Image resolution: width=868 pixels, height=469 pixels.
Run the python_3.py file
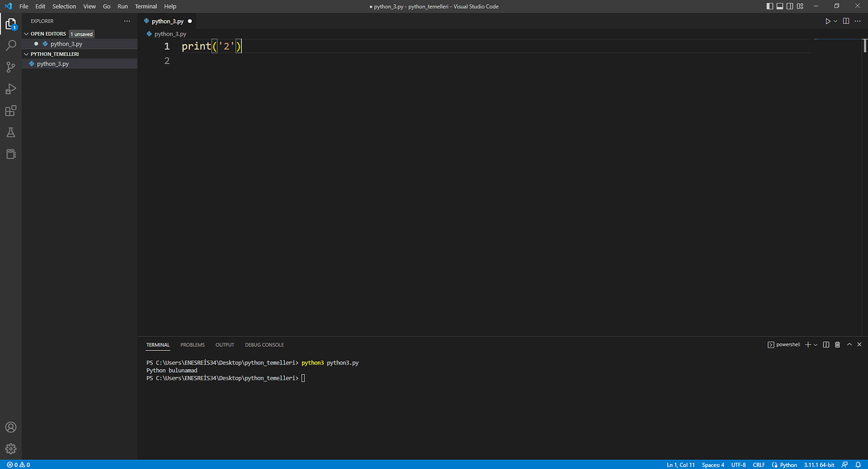(828, 21)
